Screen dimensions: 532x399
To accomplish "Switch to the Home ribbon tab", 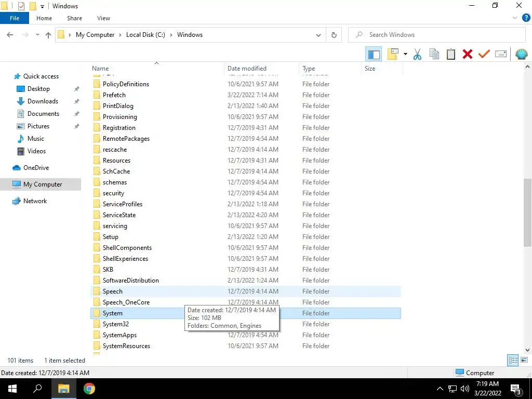I will pyautogui.click(x=44, y=18).
